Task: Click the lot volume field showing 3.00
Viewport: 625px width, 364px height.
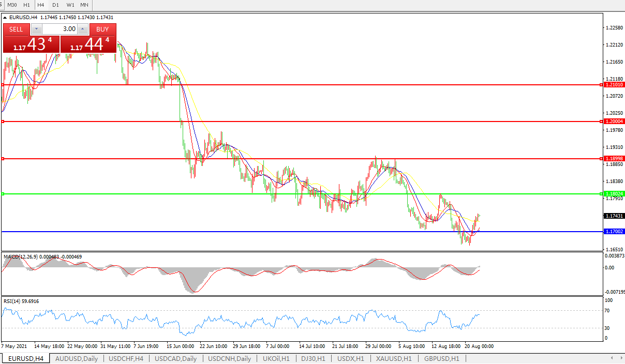Action: [59, 29]
